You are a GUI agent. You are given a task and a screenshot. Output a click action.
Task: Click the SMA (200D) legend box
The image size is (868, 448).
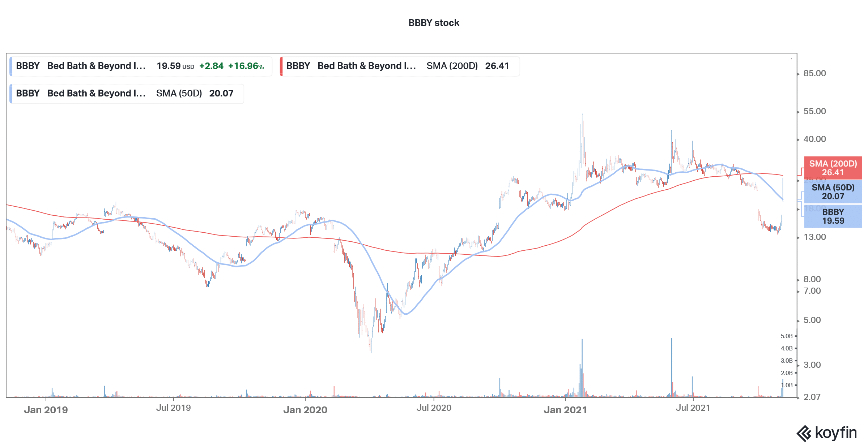(x=400, y=66)
